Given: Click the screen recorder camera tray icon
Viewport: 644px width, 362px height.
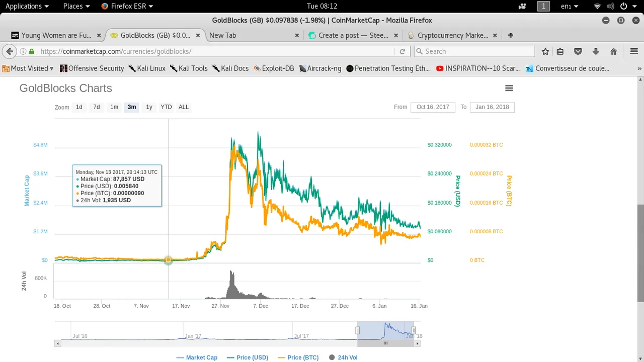Looking at the screenshot, I should [522, 6].
